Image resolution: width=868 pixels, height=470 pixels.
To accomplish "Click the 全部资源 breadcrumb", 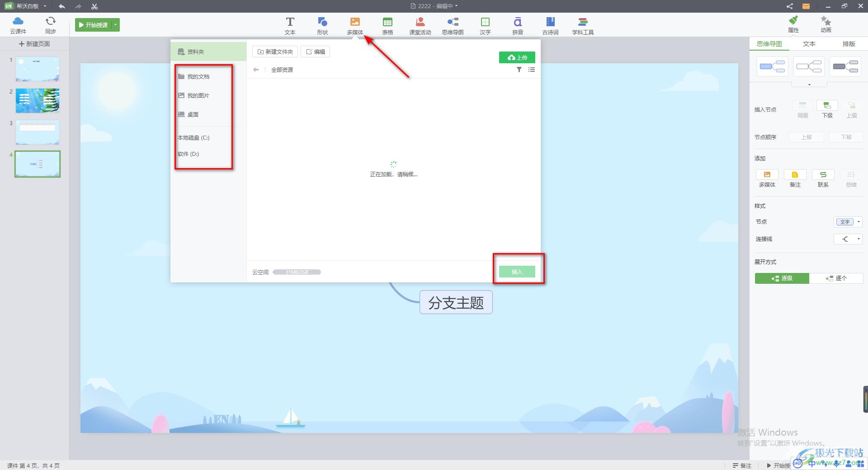I will tap(282, 70).
